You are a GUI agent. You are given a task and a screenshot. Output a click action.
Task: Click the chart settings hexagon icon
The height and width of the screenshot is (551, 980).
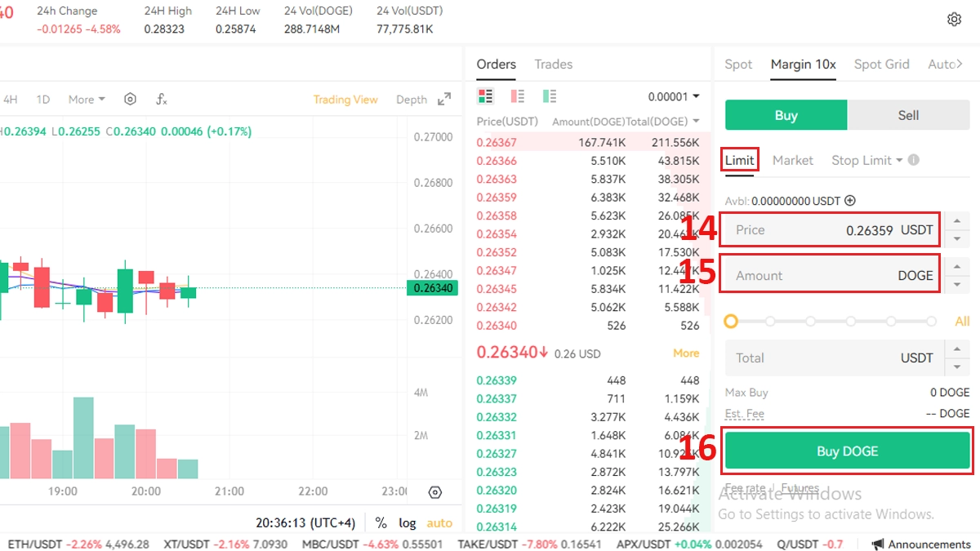click(130, 100)
